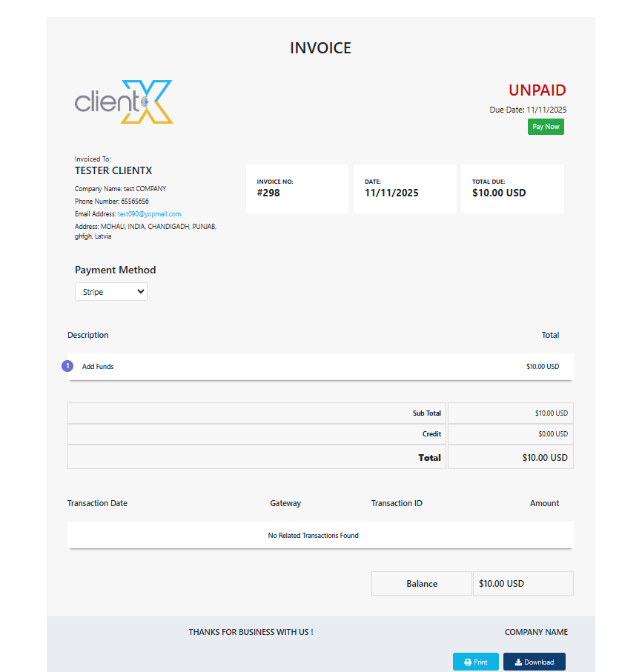The width and height of the screenshot is (642, 672).
Task: Select the Add Funds line item
Action: click(98, 367)
